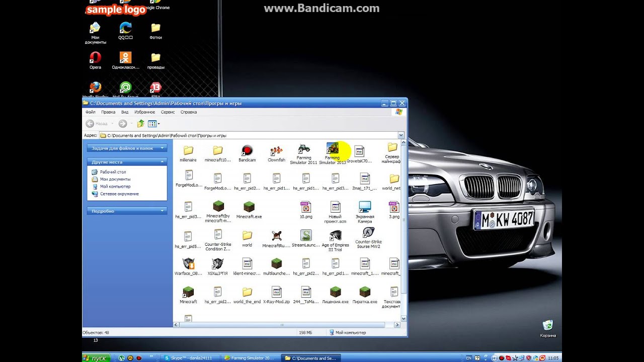The image size is (644, 362).
Task: Select the GrovetsK70... file
Action: pyautogui.click(x=359, y=154)
